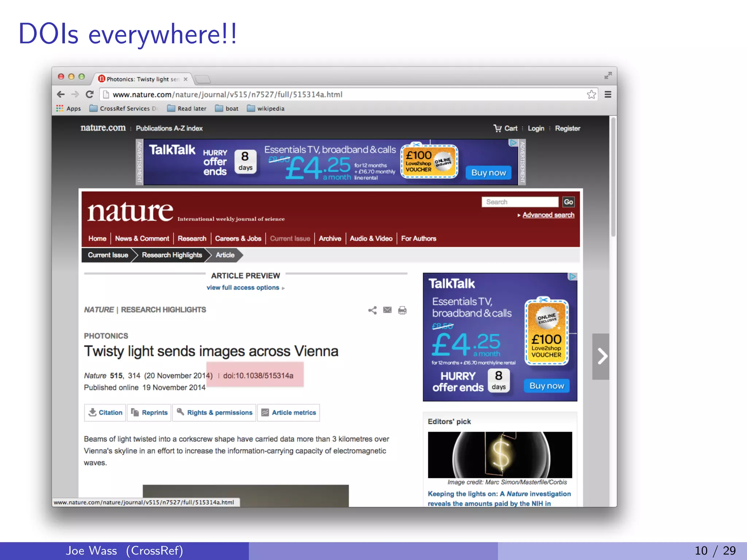Click the Register link
Image resolution: width=747 pixels, height=560 pixels.
click(x=568, y=128)
